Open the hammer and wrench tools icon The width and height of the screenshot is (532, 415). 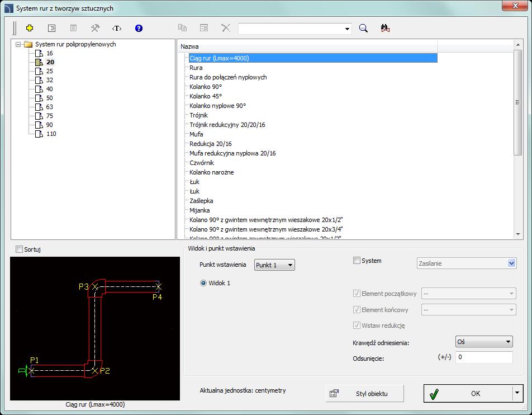click(95, 28)
